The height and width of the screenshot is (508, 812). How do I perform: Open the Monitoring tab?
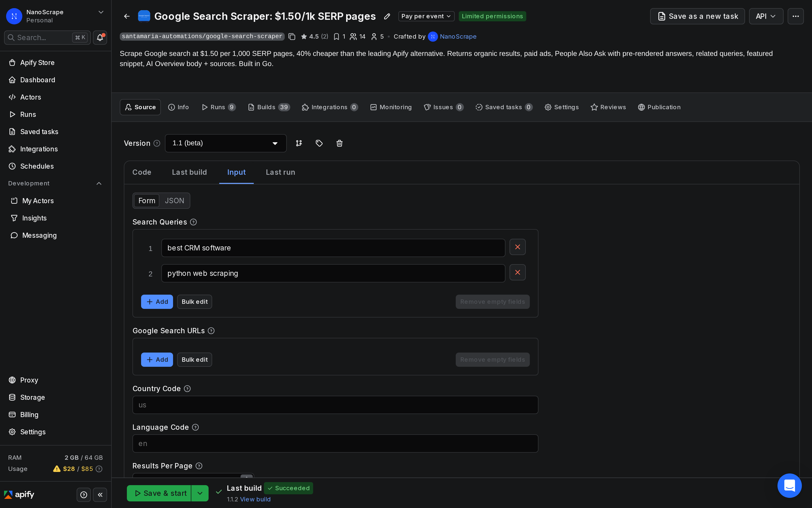tap(391, 107)
